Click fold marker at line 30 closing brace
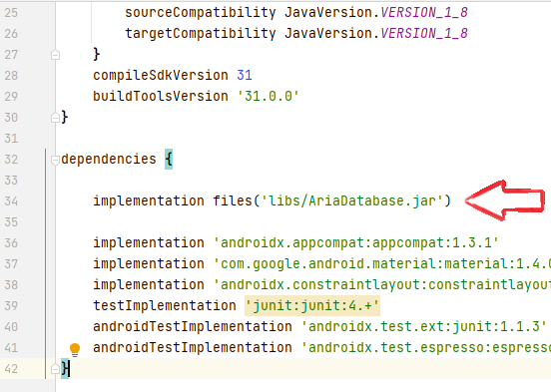The image size is (551, 392). [x=55, y=118]
